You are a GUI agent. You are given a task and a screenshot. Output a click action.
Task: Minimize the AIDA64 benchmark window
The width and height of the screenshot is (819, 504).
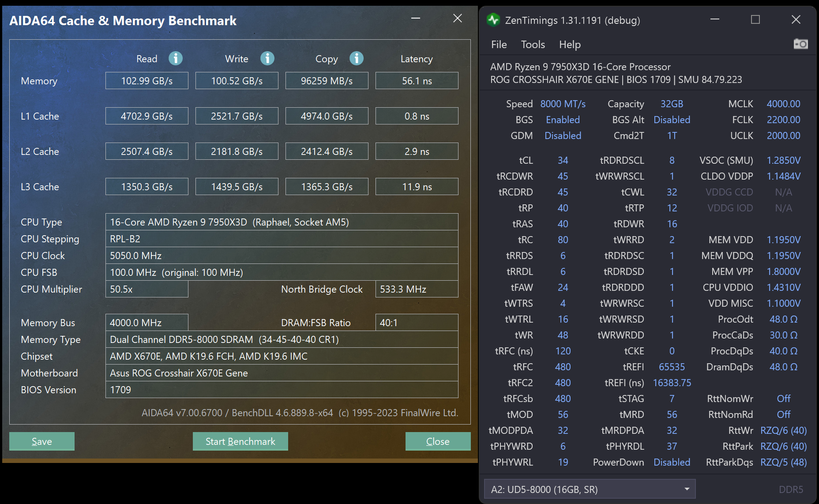pos(416,18)
